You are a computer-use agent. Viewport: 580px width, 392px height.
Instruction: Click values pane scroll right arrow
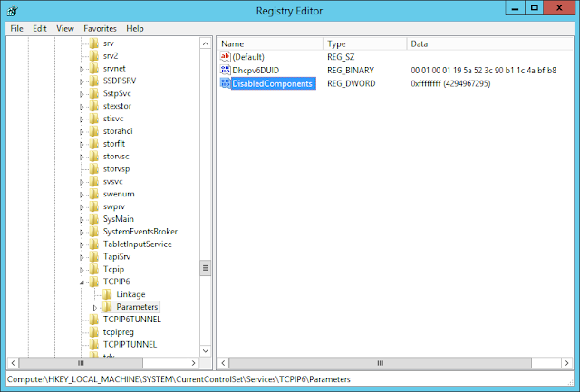566,363
